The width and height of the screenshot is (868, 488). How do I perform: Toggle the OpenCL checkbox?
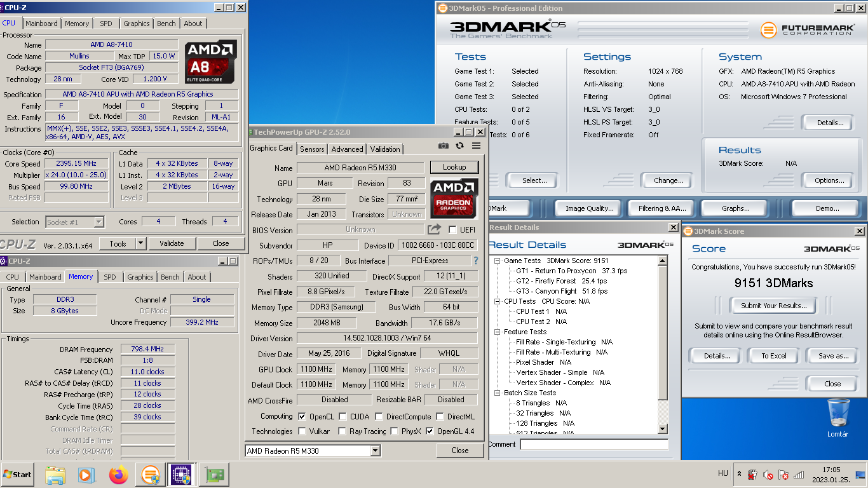point(302,417)
